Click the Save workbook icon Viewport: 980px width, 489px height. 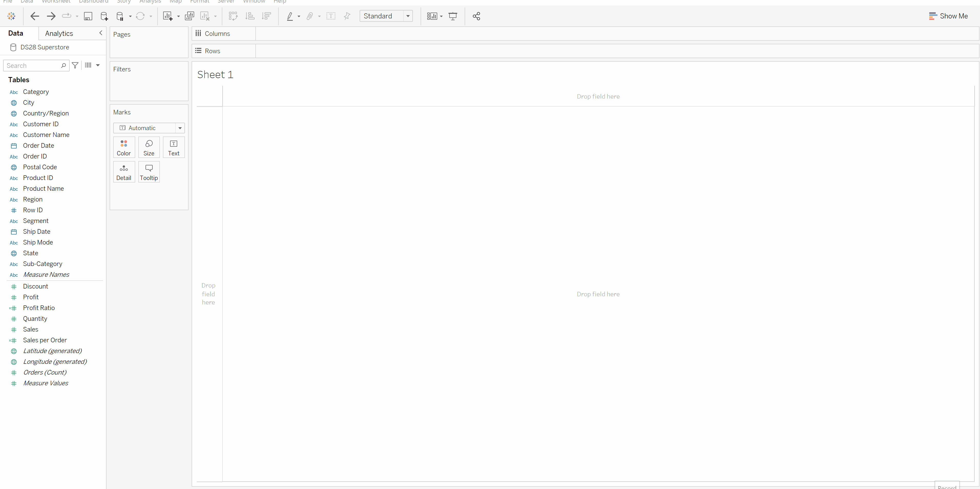click(88, 16)
